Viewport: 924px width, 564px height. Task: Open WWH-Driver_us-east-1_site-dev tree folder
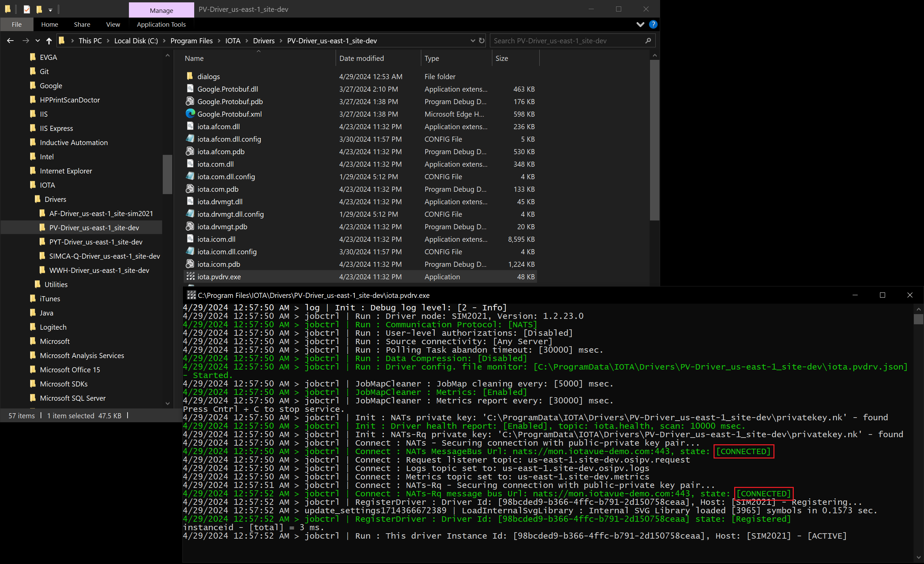tap(99, 271)
